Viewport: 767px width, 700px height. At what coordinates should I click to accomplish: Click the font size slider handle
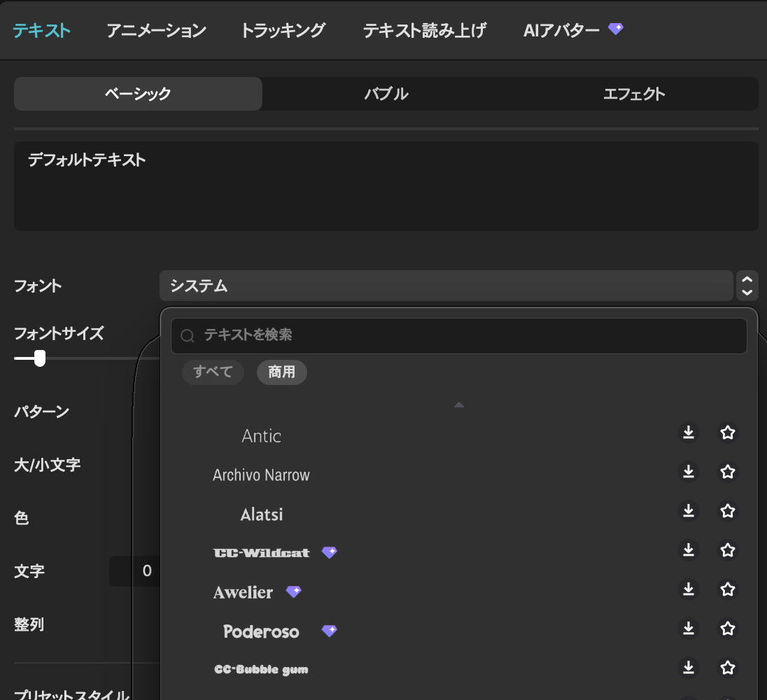[x=40, y=358]
